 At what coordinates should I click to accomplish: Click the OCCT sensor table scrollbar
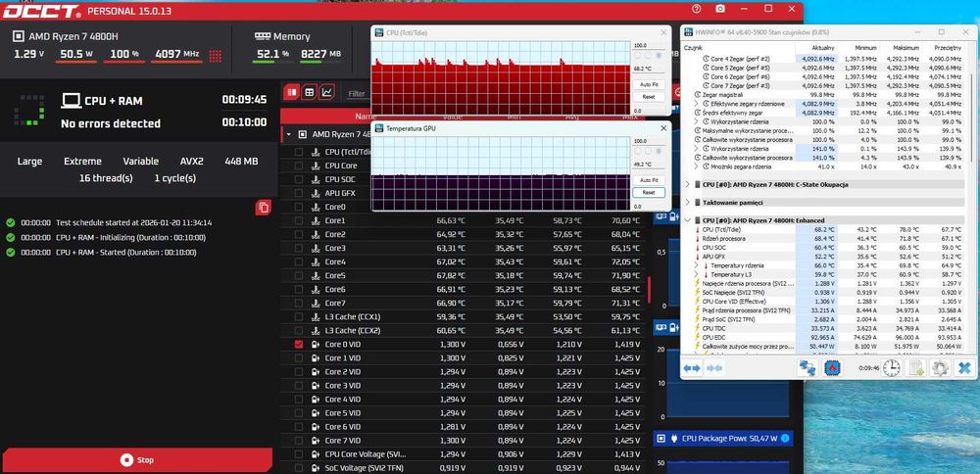click(649, 289)
